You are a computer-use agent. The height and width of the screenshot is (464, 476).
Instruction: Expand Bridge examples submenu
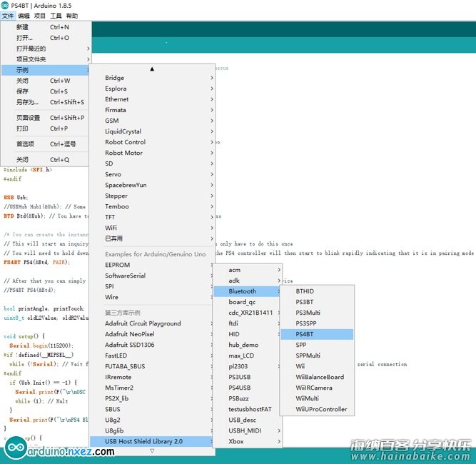tap(153, 78)
